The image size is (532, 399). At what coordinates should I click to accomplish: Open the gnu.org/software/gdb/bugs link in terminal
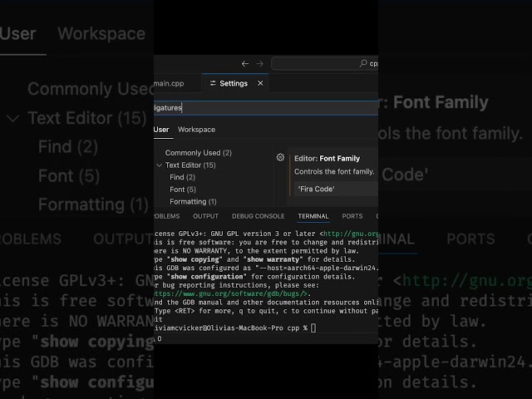[230, 293]
